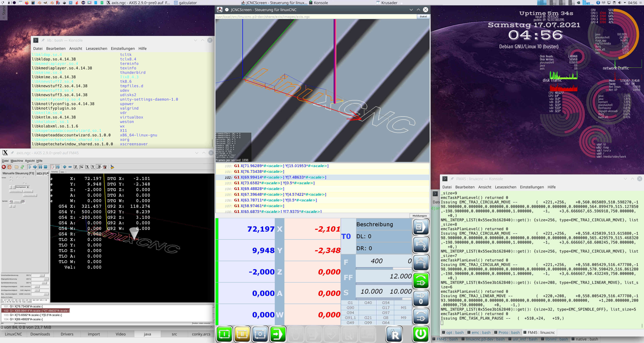Adjust FF rapid override slider in JCNCScreen
Screen dimensions: 644x343
click(384, 283)
